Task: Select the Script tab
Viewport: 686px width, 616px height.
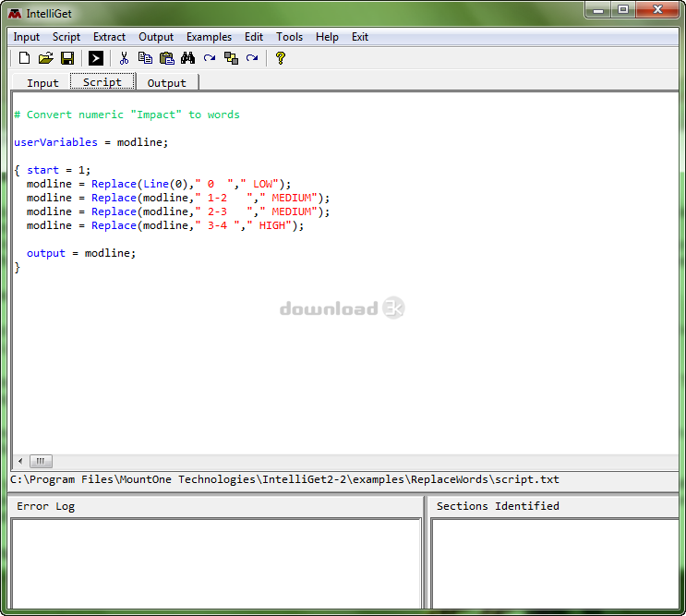Action: [102, 82]
